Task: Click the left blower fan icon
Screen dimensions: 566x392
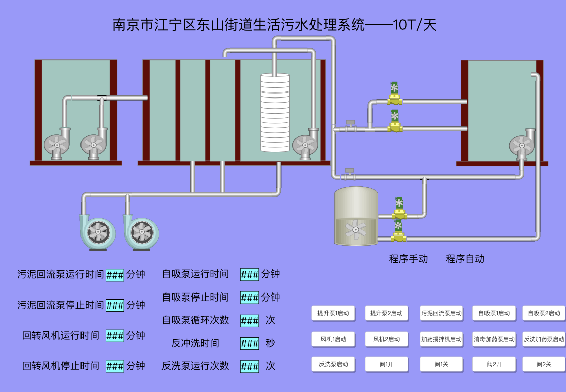Action: [97, 232]
